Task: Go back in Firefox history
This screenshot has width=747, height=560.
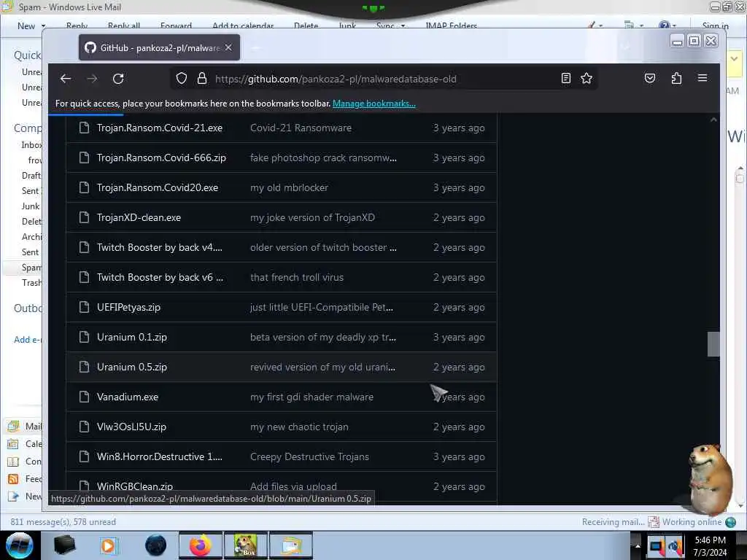Action: [x=66, y=79]
